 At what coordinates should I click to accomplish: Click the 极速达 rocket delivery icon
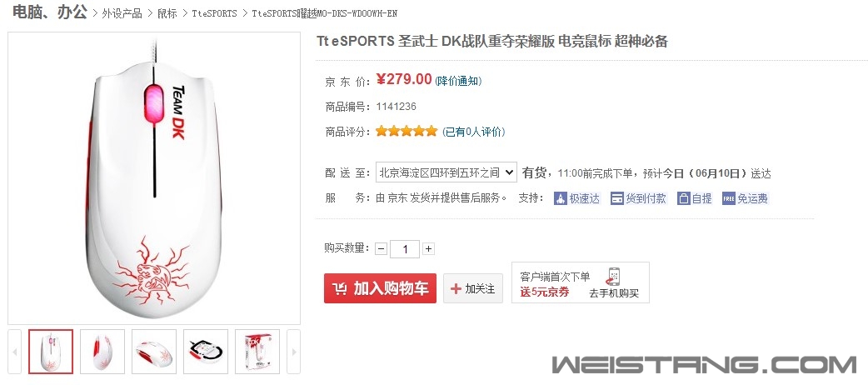561,198
